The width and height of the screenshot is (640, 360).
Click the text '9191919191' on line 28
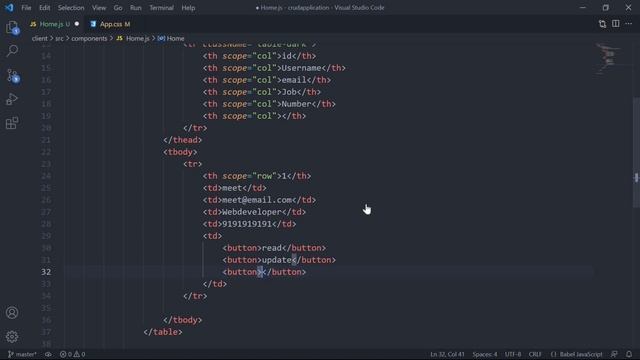[x=247, y=224]
